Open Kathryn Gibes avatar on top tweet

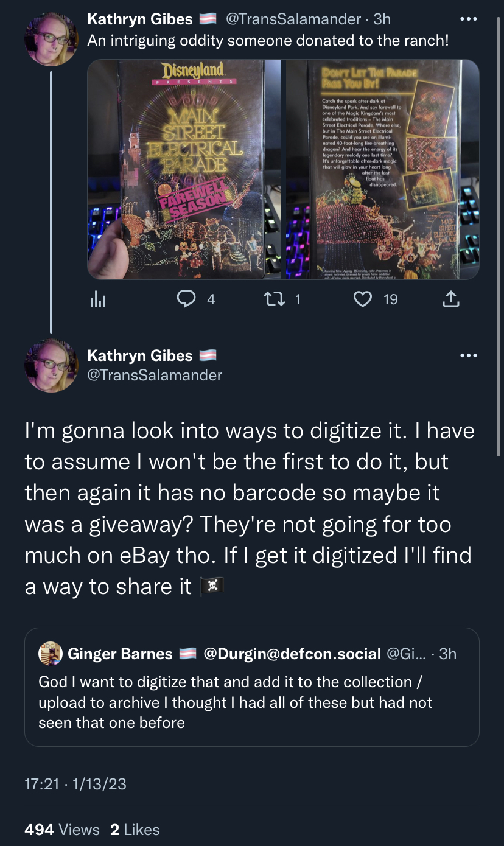(x=51, y=39)
